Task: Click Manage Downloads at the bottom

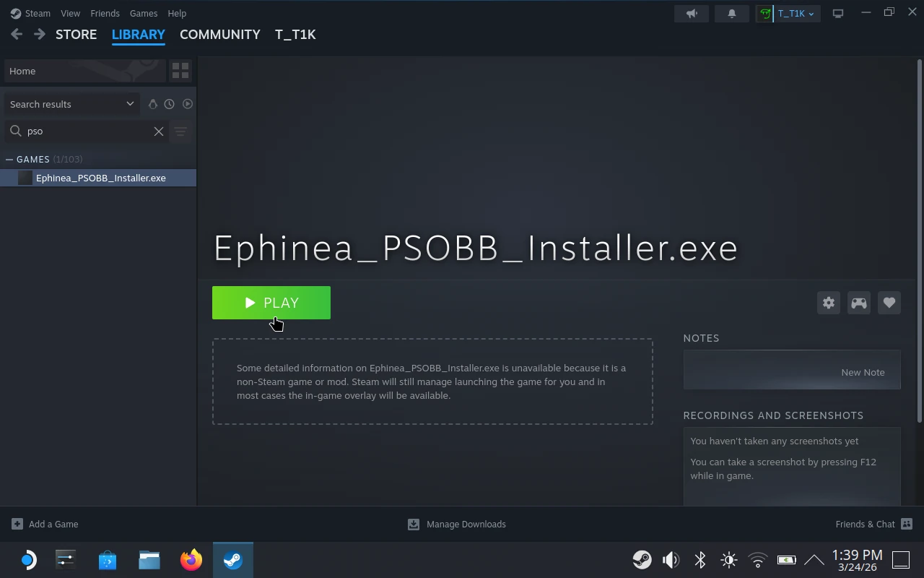Action: click(457, 524)
